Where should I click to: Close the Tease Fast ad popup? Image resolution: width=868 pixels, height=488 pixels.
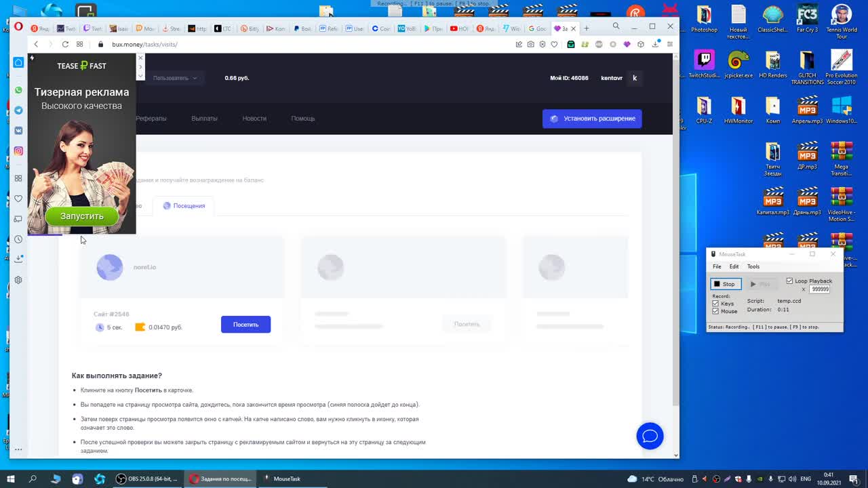coord(140,58)
